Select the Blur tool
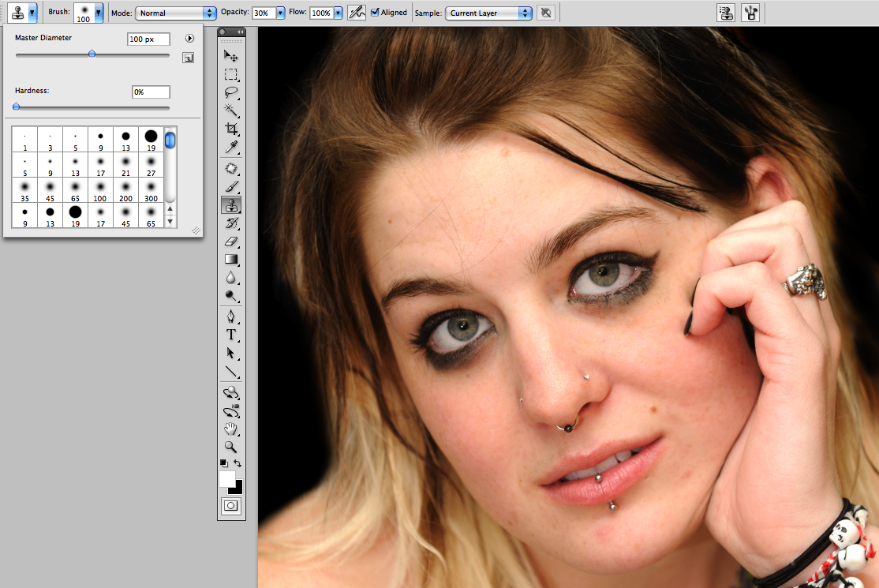This screenshot has height=588, width=879. [x=231, y=278]
